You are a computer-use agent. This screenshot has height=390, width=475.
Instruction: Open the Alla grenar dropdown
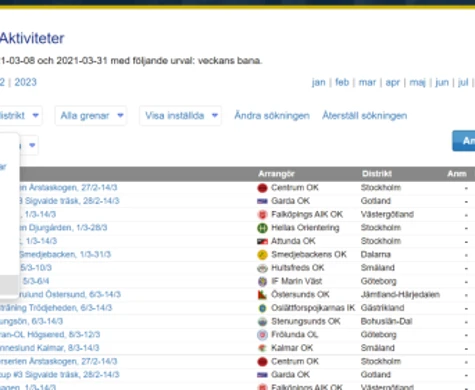(91, 116)
